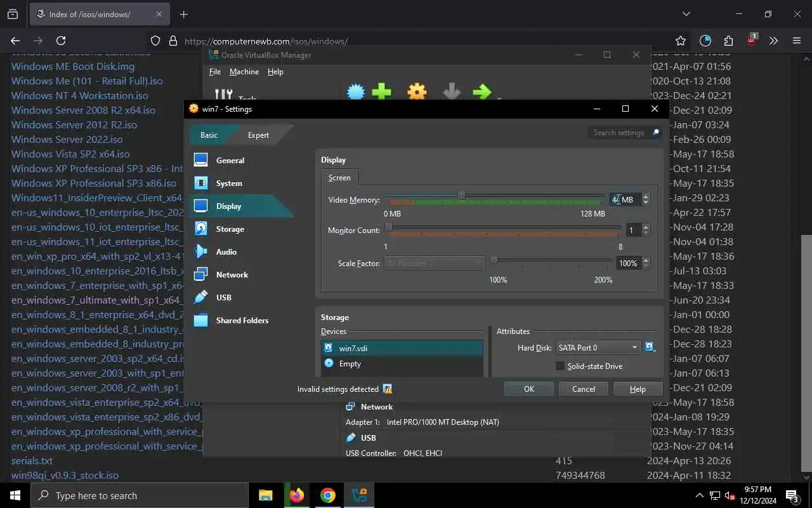Click the green Start arrow in VirtualBox Manager
Viewport: 812px width, 508px height.
point(482,92)
